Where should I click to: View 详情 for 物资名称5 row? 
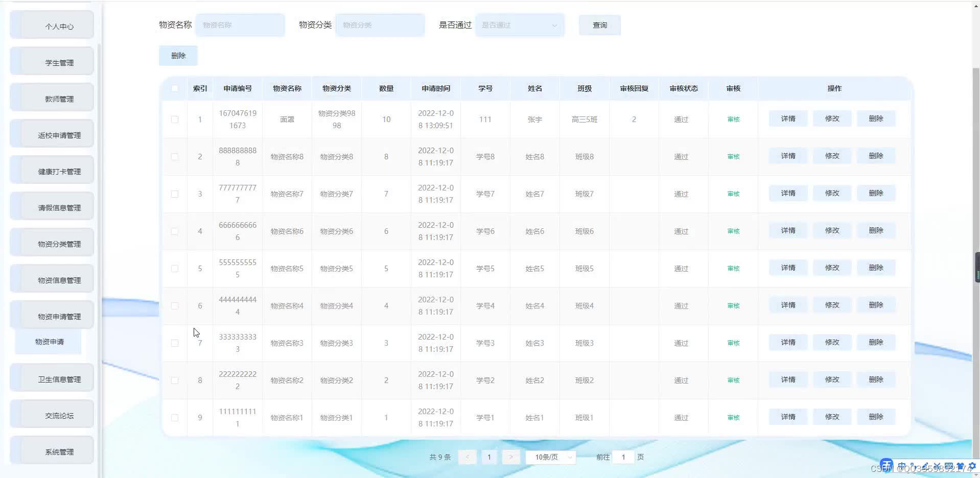tap(788, 268)
